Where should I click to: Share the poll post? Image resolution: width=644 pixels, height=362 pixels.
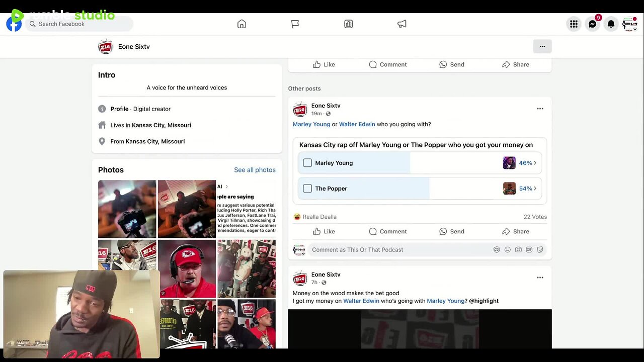pos(516,231)
